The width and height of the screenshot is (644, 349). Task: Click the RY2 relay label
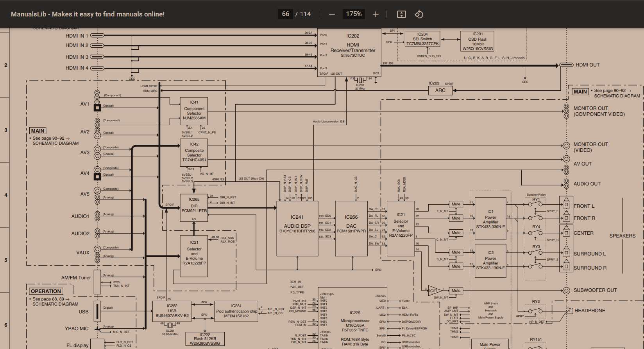(536, 302)
